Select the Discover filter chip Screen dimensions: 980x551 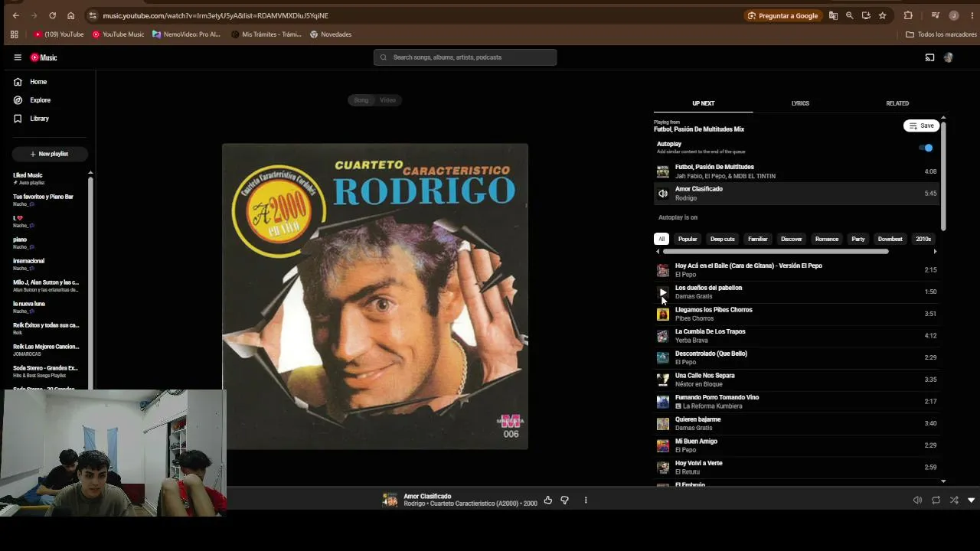click(792, 239)
